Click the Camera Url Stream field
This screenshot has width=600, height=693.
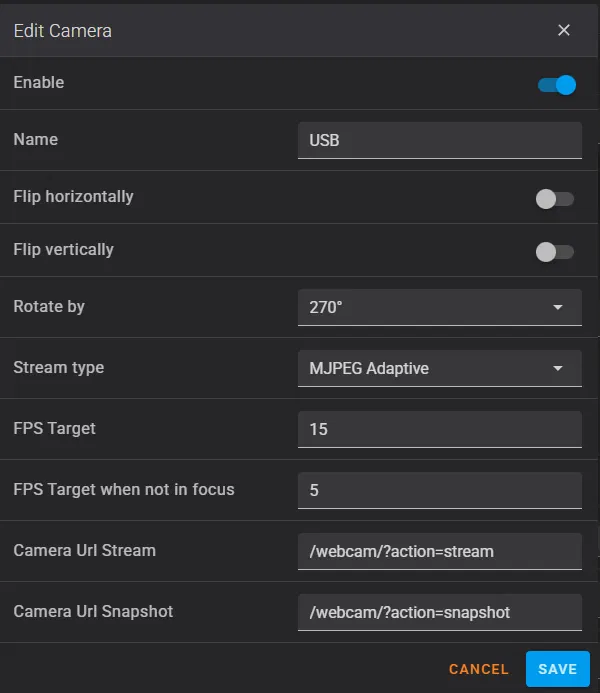[x=439, y=551]
